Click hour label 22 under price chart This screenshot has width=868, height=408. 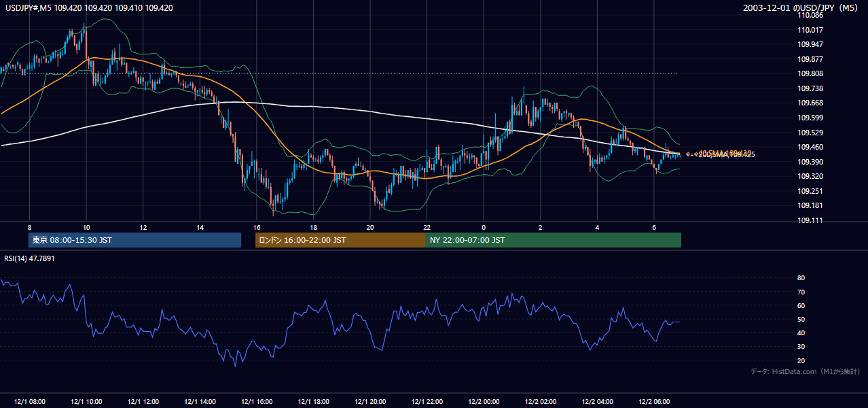click(427, 227)
